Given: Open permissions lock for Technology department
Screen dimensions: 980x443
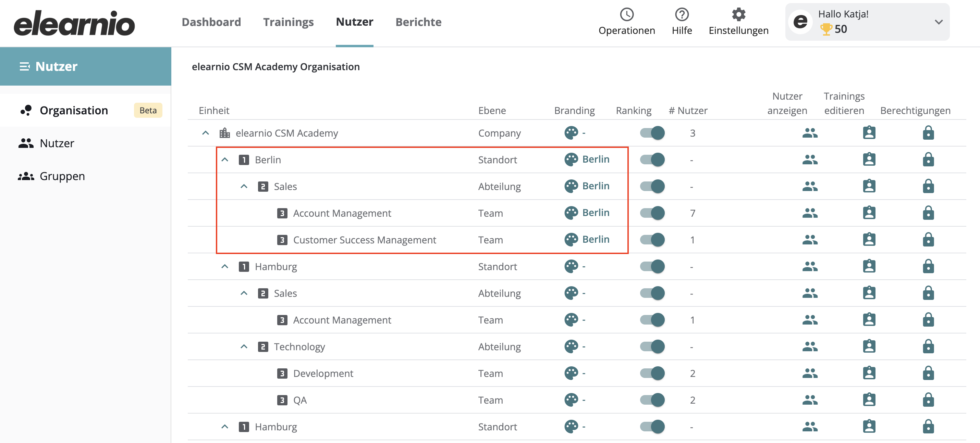Looking at the screenshot, I should point(928,346).
